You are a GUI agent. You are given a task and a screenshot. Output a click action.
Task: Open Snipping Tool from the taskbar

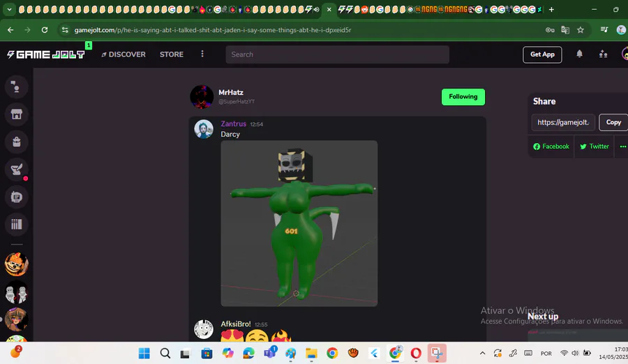437,353
